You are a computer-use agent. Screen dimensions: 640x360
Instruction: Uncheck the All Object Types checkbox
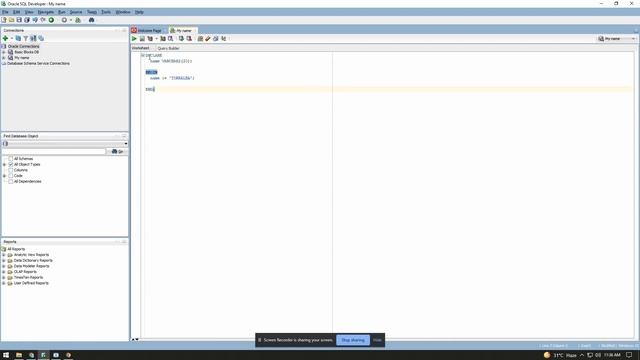pos(11,164)
